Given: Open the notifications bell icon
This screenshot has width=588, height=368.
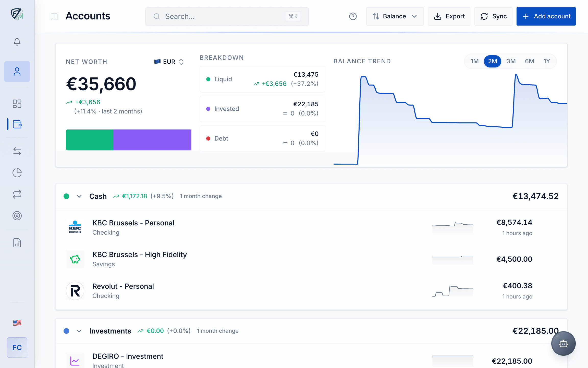Looking at the screenshot, I should point(17,42).
